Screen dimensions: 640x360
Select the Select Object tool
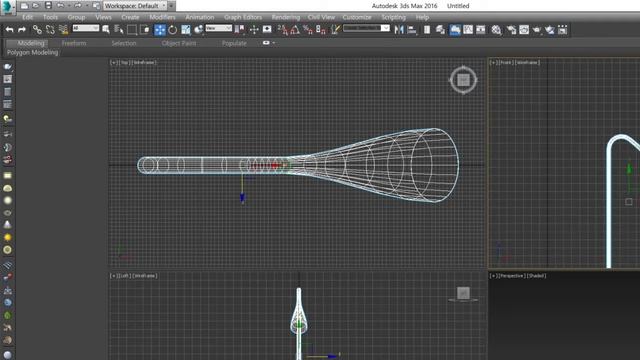tap(106, 29)
